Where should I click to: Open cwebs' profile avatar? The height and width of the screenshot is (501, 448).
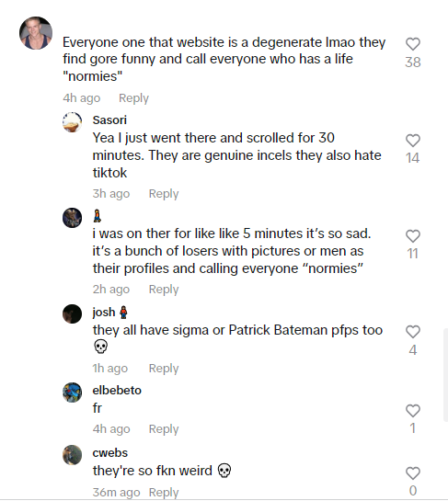73,455
